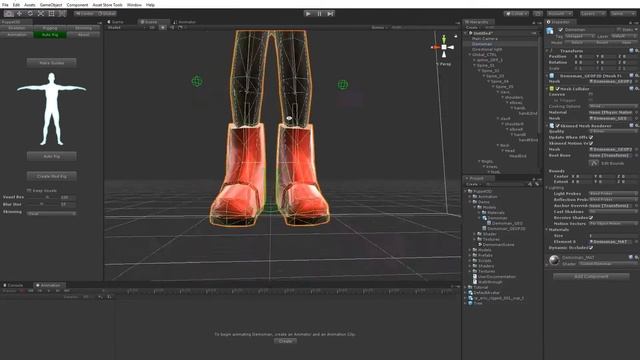Select the Move tool in toolbar

[x=19, y=13]
